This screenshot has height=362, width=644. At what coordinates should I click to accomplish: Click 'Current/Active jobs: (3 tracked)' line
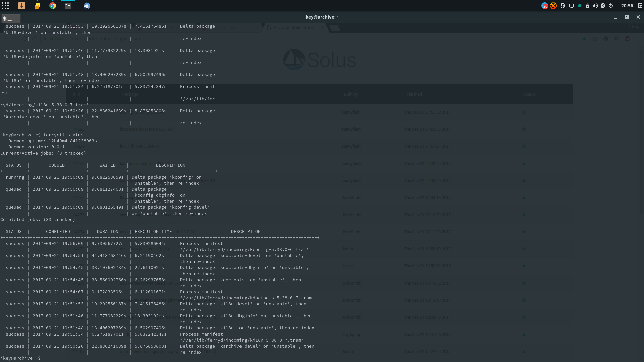pyautogui.click(x=43, y=153)
